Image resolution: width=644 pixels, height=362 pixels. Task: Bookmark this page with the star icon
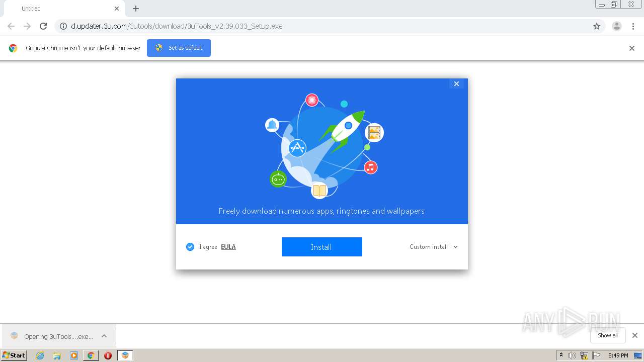point(597,26)
